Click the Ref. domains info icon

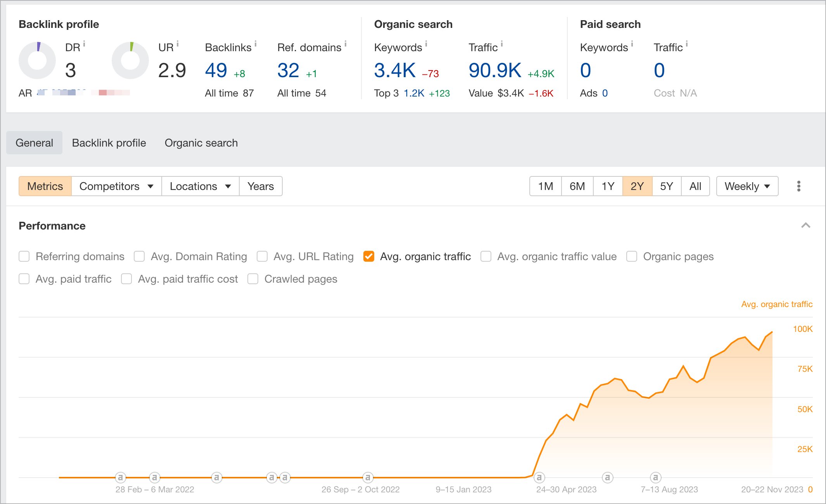346,44
